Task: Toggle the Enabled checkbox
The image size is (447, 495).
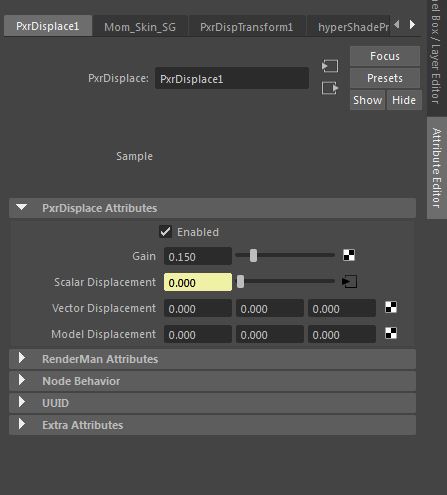Action: point(165,232)
